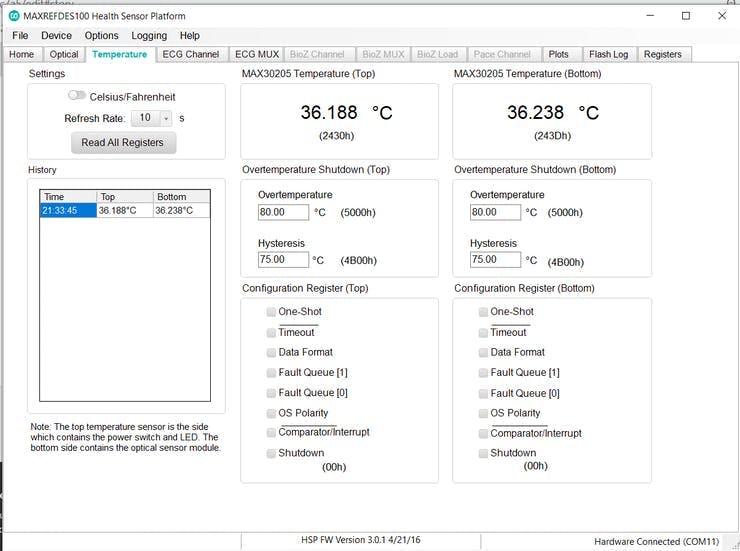Go to the Registers tab

click(662, 54)
